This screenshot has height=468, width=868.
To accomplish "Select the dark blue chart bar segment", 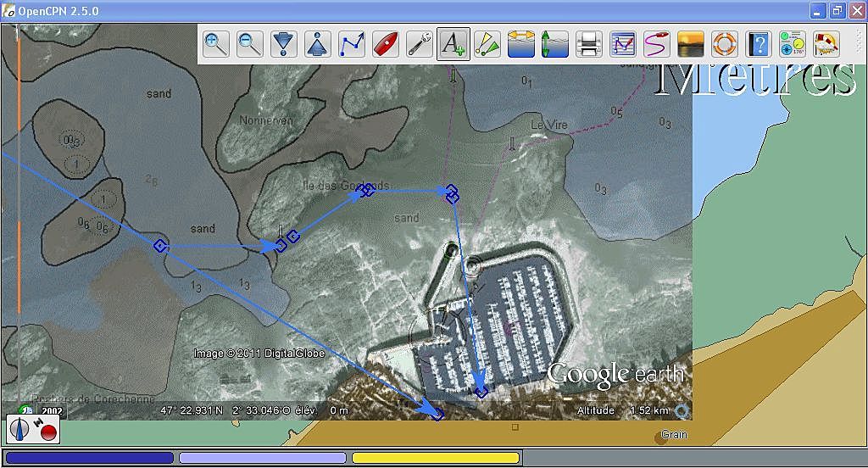I will [90, 458].
